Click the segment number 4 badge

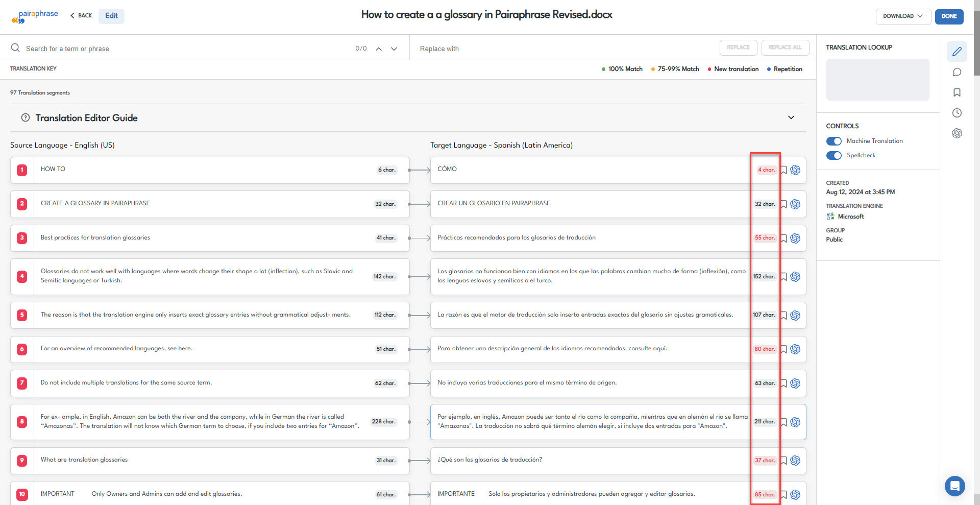[22, 276]
